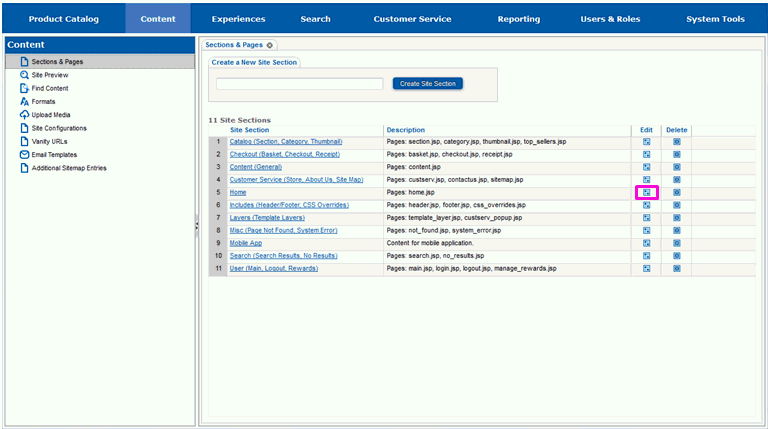Delete the User site section
The height and width of the screenshot is (429, 768).
click(x=676, y=268)
